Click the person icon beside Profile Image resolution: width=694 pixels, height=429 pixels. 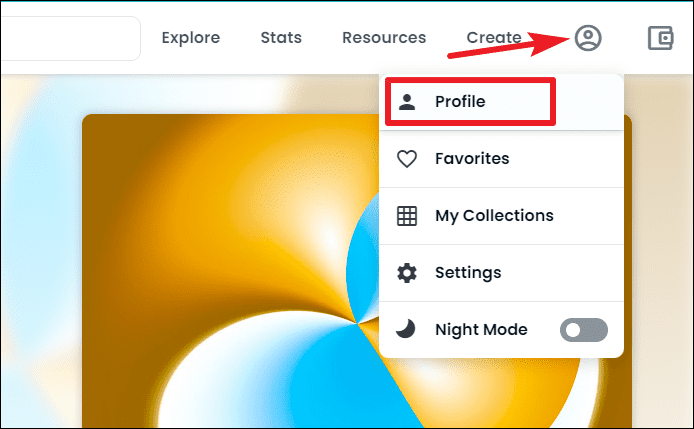pyautogui.click(x=407, y=102)
